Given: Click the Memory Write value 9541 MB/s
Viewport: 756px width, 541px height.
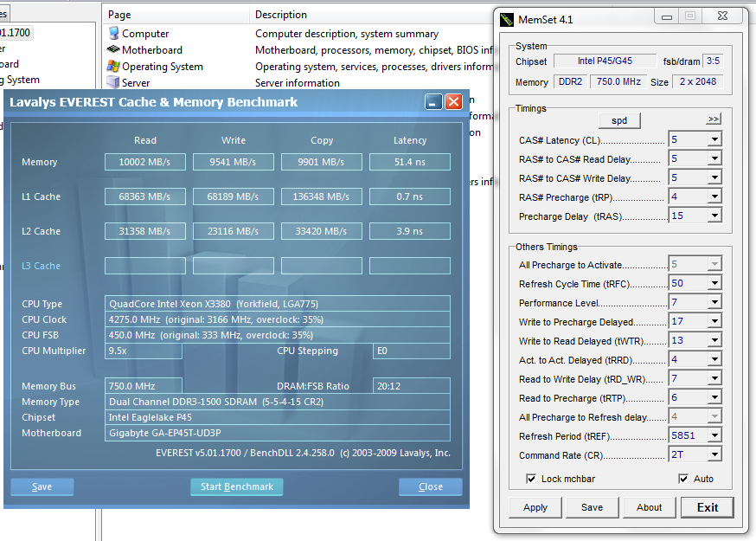Looking at the screenshot, I should tap(234, 162).
